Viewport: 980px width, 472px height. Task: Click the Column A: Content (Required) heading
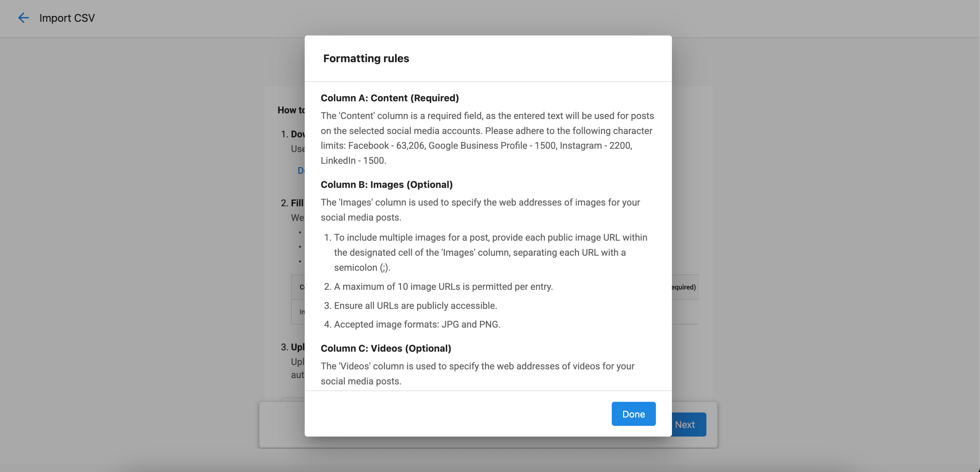390,98
